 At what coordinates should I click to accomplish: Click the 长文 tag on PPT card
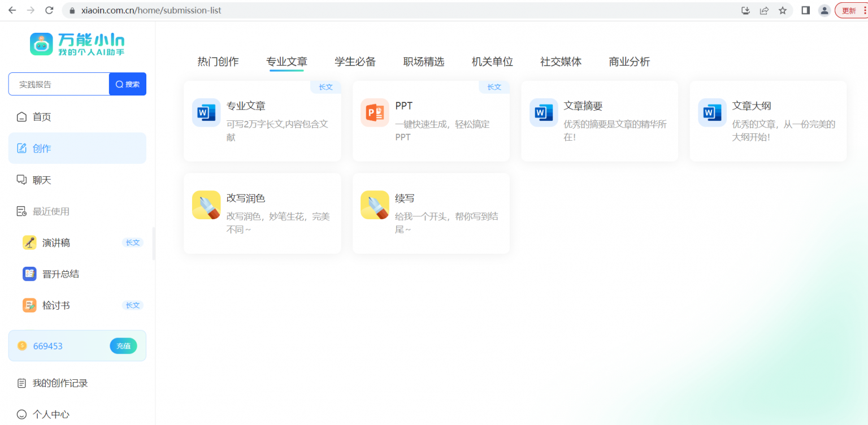point(494,87)
